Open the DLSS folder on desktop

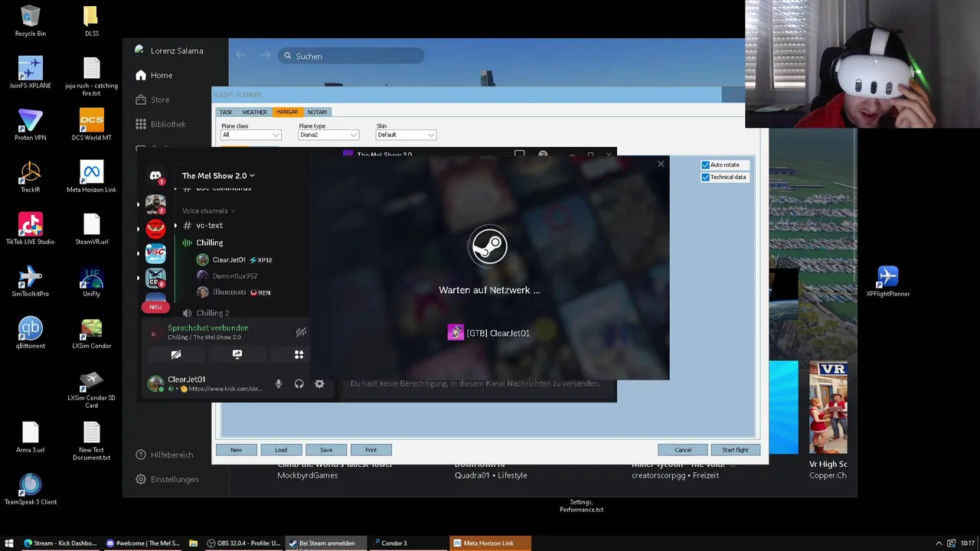91,21
